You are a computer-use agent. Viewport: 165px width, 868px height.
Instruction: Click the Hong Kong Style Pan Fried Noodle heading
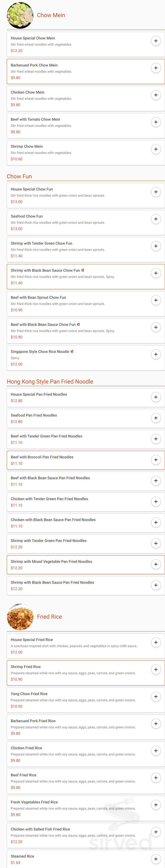tap(50, 381)
